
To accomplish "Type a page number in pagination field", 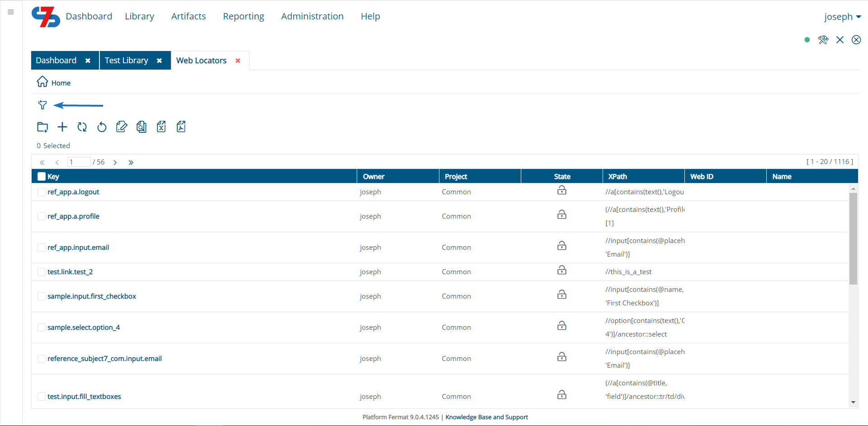I will (x=78, y=162).
